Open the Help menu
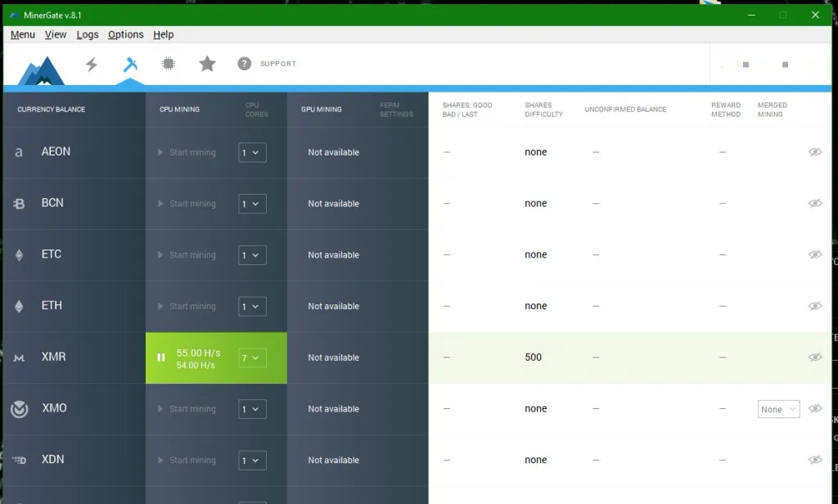 pos(164,34)
